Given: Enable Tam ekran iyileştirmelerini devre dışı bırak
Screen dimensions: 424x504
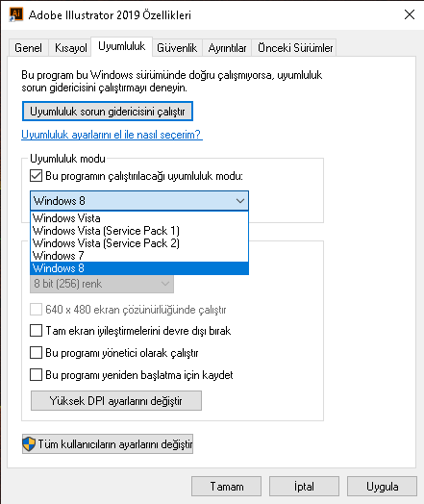Looking at the screenshot, I should click(36, 331).
